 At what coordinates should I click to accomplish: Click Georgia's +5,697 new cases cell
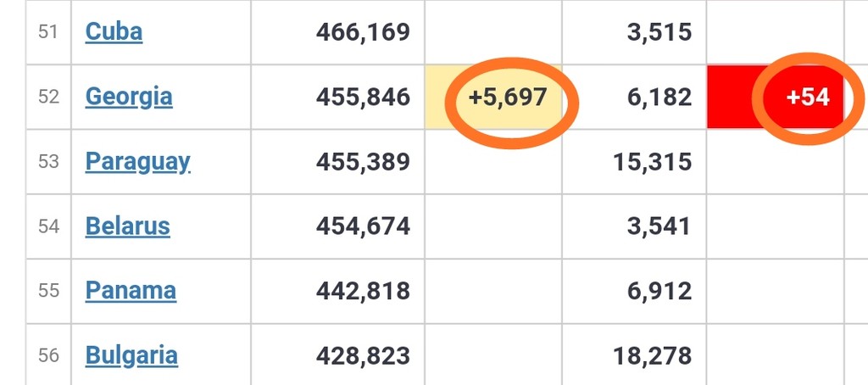click(493, 97)
